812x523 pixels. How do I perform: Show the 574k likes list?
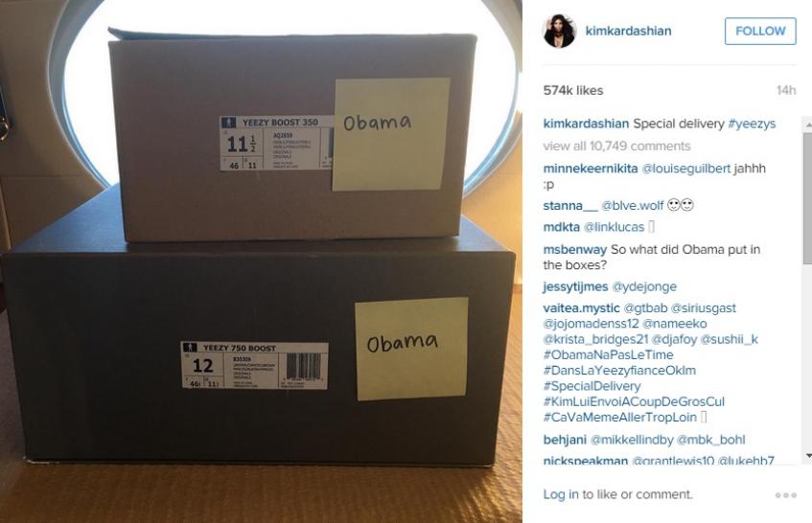(x=573, y=91)
